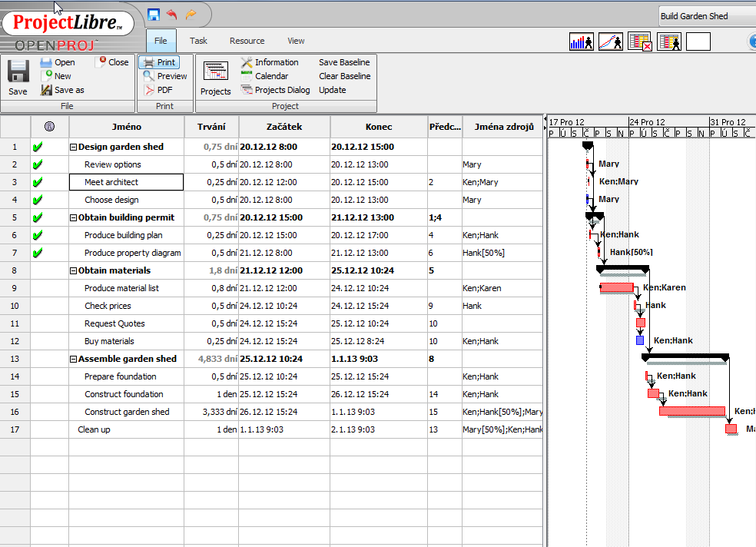Click the Choose design task name
Image resolution: width=756 pixels, height=547 pixels.
point(111,200)
